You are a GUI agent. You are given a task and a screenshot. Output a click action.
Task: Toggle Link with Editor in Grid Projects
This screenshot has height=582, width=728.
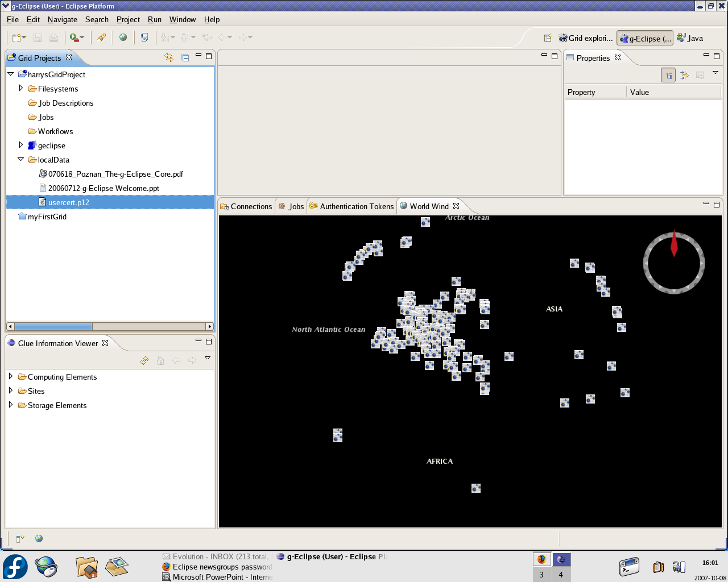(x=169, y=57)
